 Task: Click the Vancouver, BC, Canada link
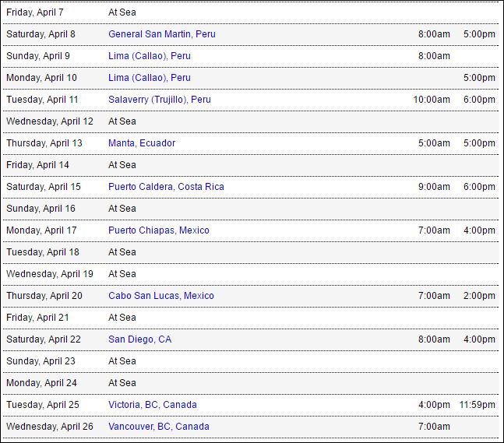(159, 427)
